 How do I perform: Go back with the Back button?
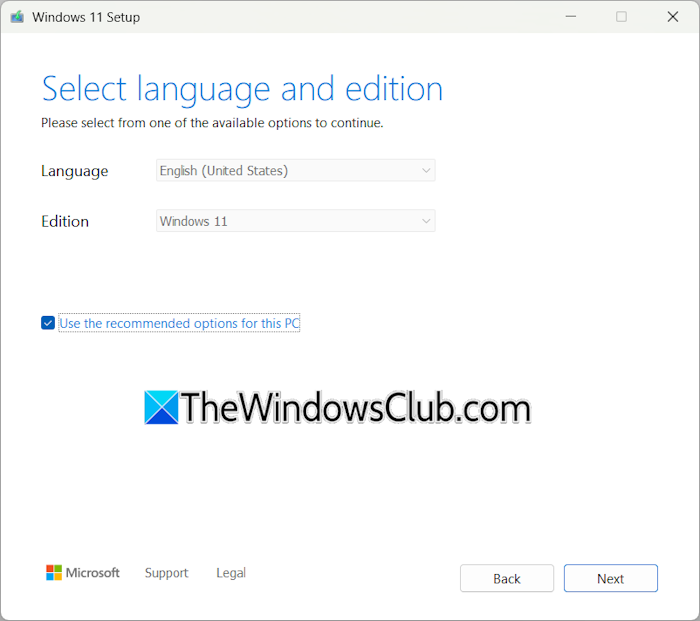pos(507,579)
